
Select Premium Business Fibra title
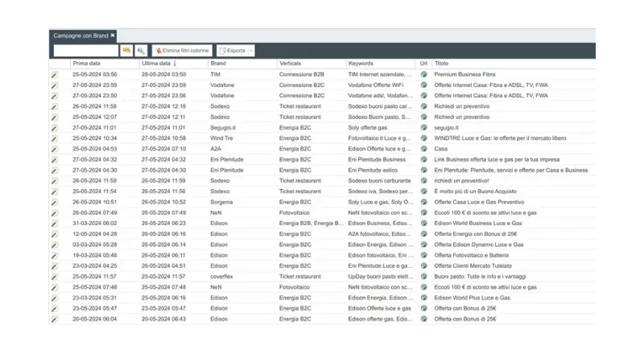(464, 74)
